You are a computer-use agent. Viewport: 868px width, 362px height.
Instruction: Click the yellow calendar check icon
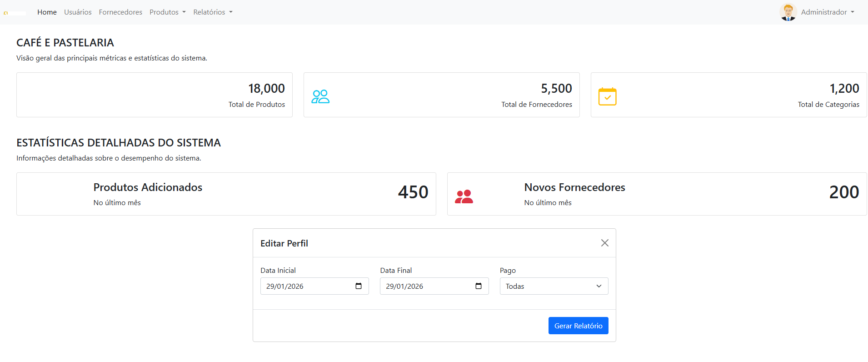pyautogui.click(x=608, y=96)
